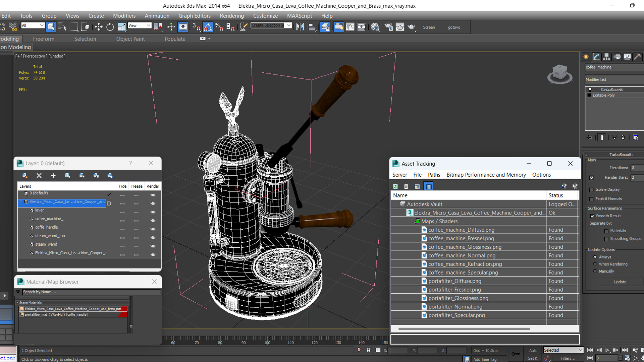Click Create New Layer icon in Layer dialog

[x=25, y=175]
